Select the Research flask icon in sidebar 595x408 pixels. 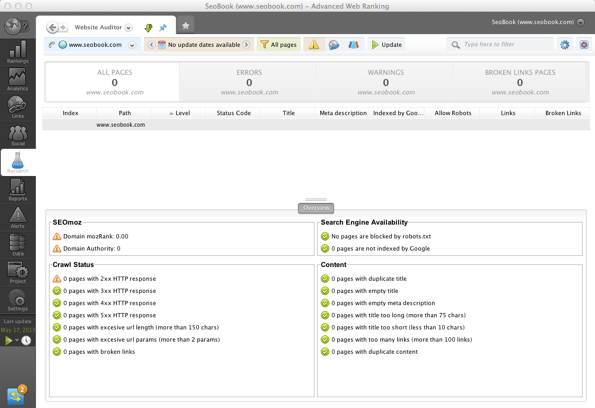18,162
